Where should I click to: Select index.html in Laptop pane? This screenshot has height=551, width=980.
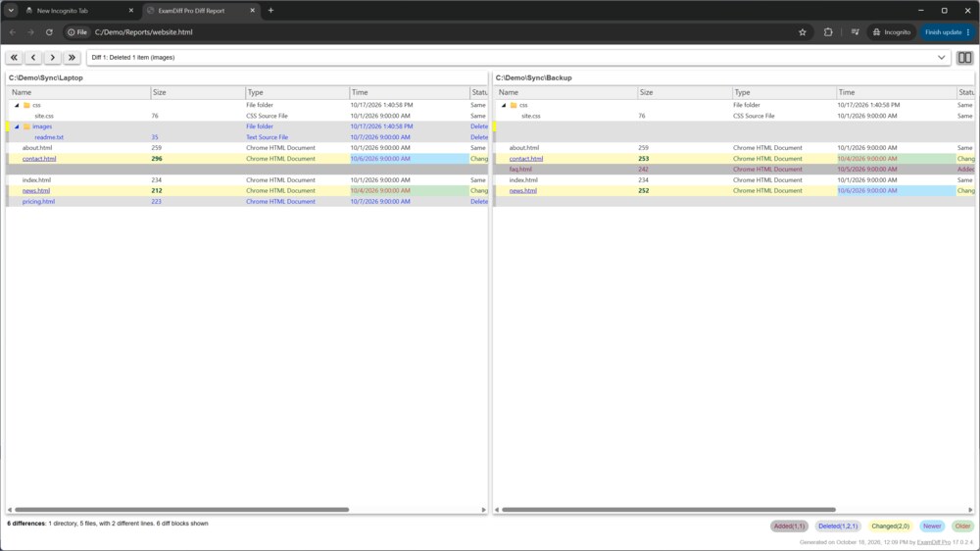(x=36, y=180)
